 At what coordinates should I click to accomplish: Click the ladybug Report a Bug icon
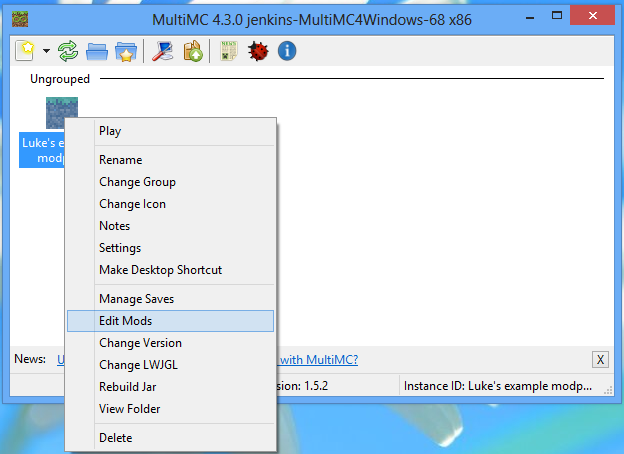point(258,51)
